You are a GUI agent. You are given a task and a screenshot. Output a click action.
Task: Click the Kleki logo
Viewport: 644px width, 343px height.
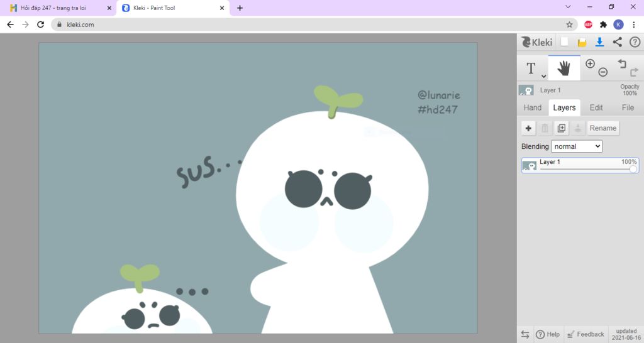pyautogui.click(x=537, y=42)
